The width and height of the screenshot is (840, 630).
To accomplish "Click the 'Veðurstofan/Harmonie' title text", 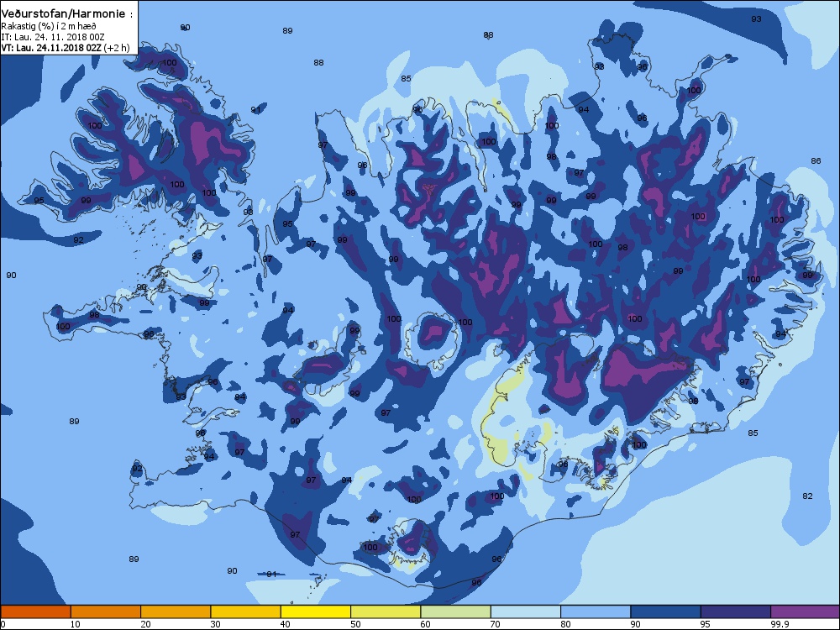I will coord(64,14).
